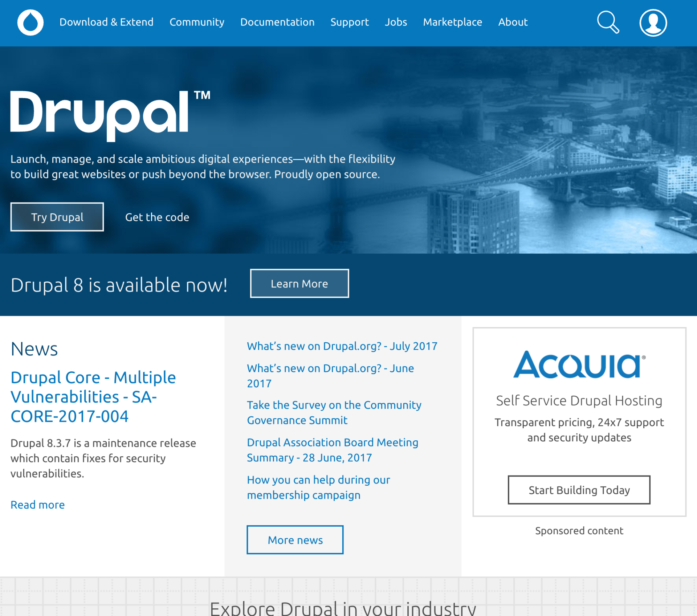The image size is (697, 616).
Task: Click More news button
Action: click(295, 539)
